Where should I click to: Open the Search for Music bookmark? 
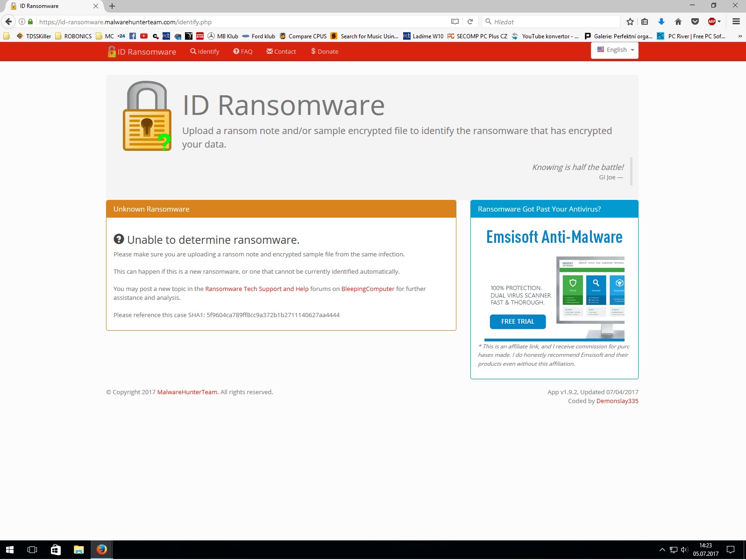point(364,36)
